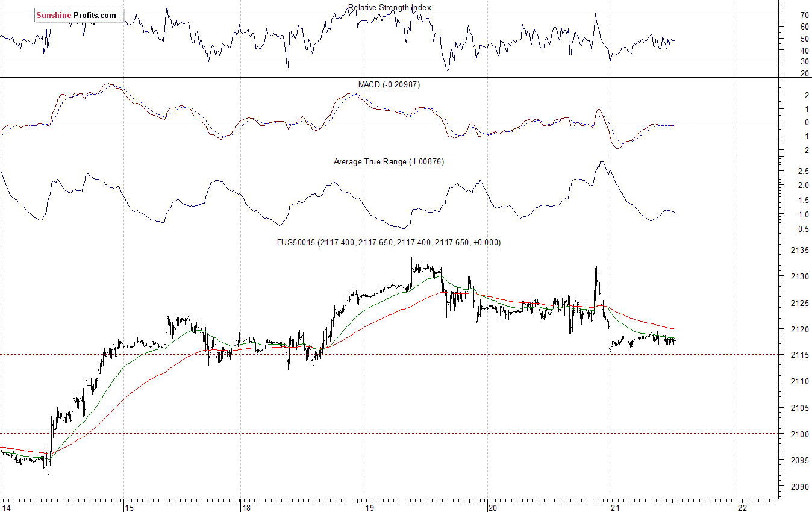
Task: Click date label 20 on time axis
Action: coord(493,507)
